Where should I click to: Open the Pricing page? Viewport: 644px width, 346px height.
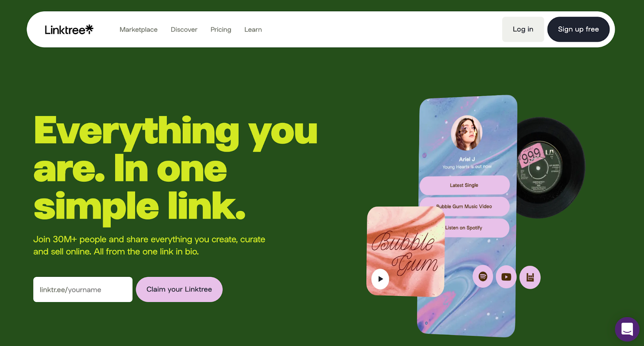point(221,29)
